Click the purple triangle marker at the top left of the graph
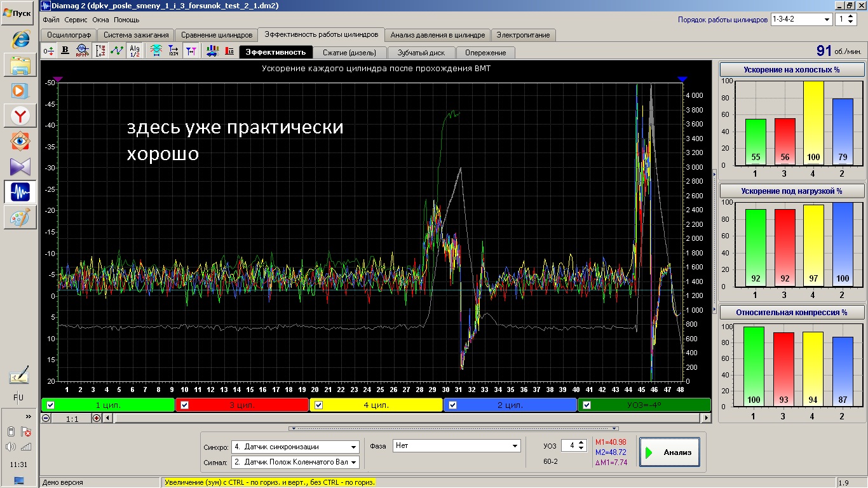 click(58, 79)
